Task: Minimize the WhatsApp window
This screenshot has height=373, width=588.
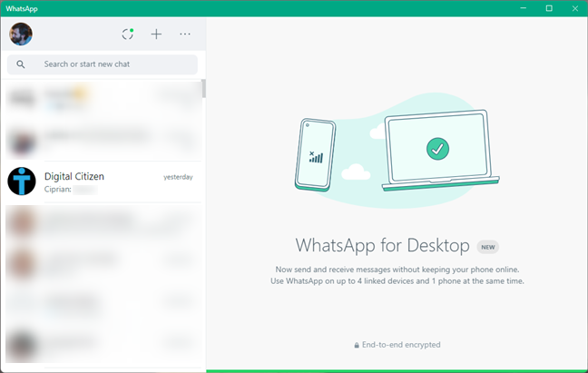Action: tap(524, 8)
